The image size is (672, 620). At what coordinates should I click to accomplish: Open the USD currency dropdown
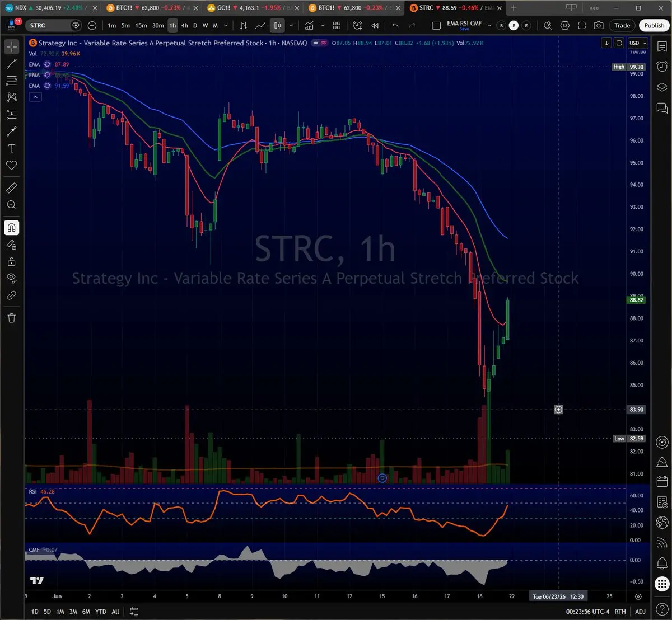[x=637, y=43]
